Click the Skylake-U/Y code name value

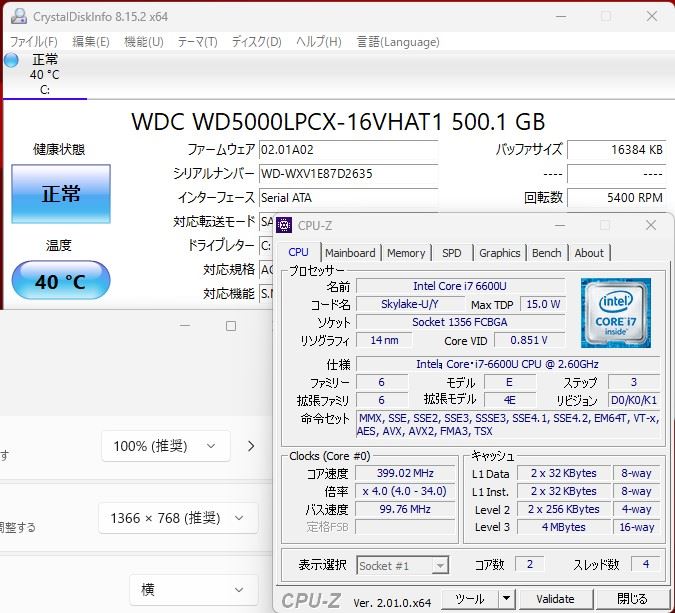410,304
